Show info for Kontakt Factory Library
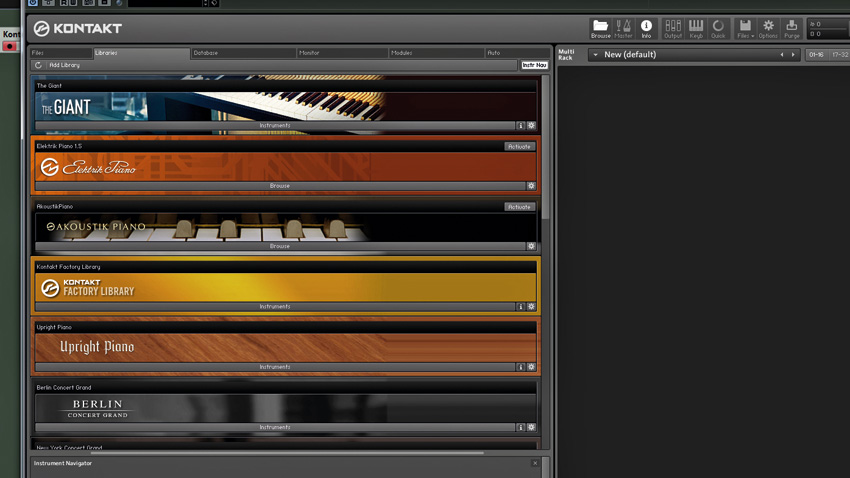 [x=520, y=307]
